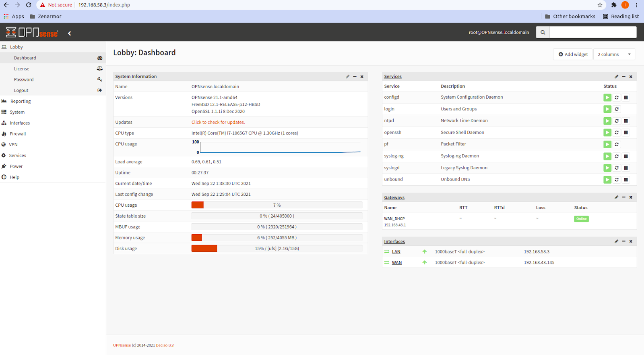Screen dimensions: 644x355
Task: Open the 2 columns dropdown
Action: pos(614,54)
